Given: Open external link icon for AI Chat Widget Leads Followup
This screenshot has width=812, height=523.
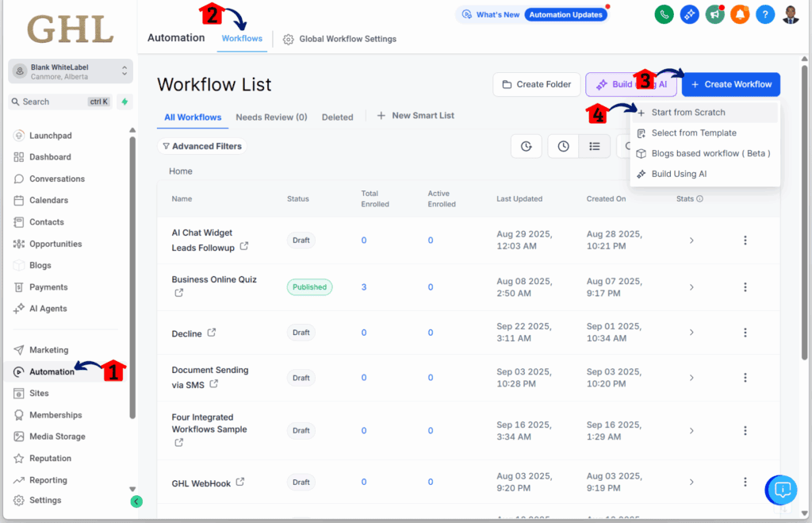Looking at the screenshot, I should (x=244, y=246).
